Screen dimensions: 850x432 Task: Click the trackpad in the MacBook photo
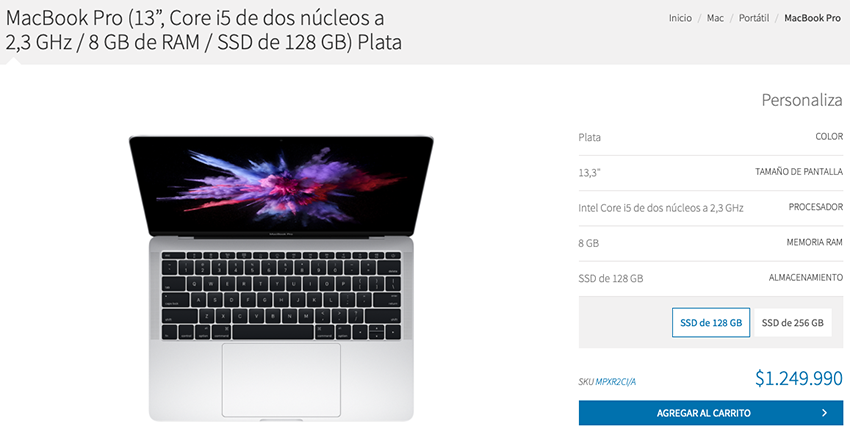(281, 379)
